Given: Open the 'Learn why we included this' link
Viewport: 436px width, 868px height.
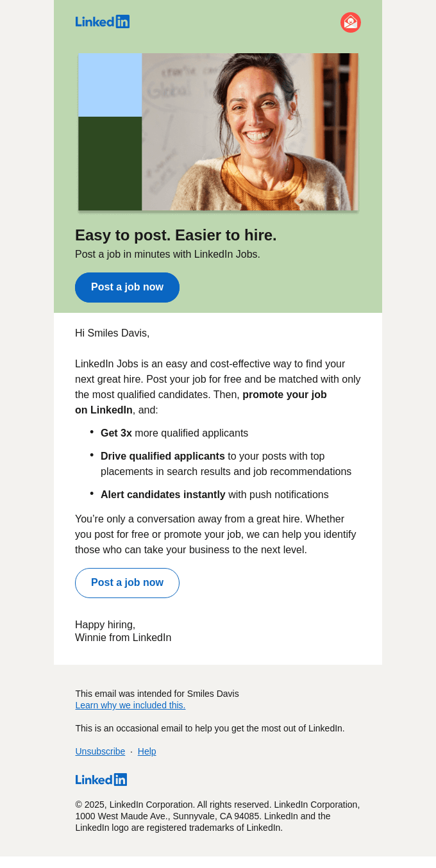Looking at the screenshot, I should (130, 705).
